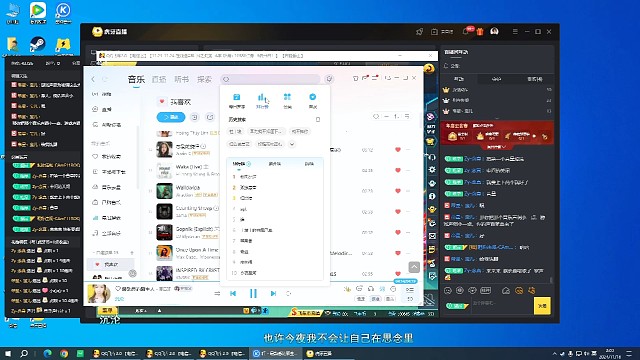This screenshot has width=640, height=360.
Task: Click the song-recognition icon beside the search box
Action: click(329, 79)
